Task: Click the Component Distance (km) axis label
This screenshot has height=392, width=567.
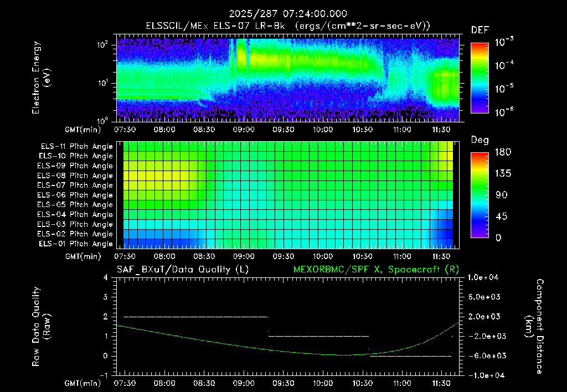Action: [x=534, y=327]
